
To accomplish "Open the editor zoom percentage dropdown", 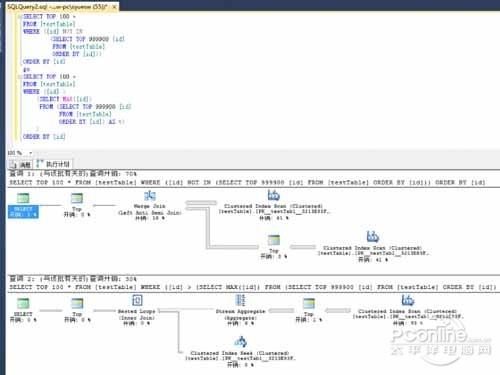I will 31,153.
